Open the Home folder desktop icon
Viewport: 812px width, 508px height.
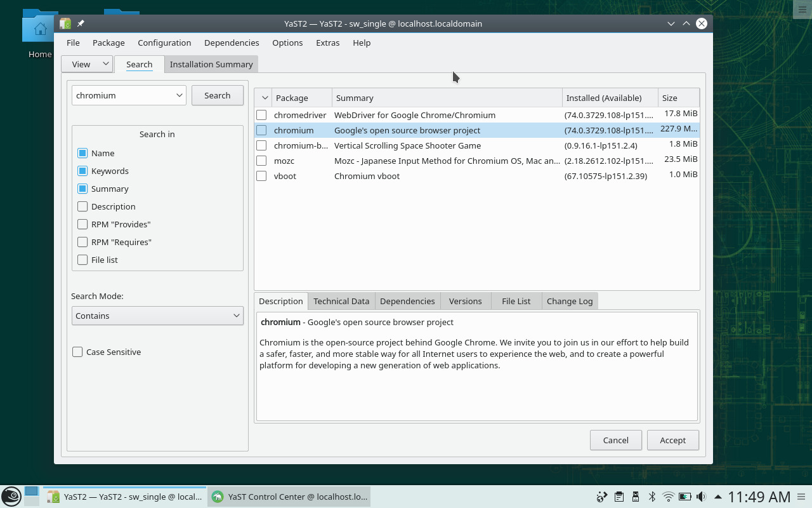(39, 35)
